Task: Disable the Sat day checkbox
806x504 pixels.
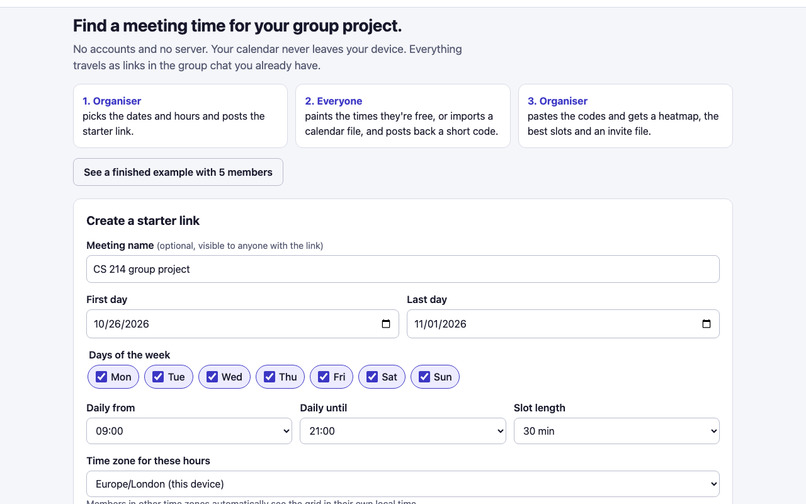Action: pyautogui.click(x=372, y=377)
